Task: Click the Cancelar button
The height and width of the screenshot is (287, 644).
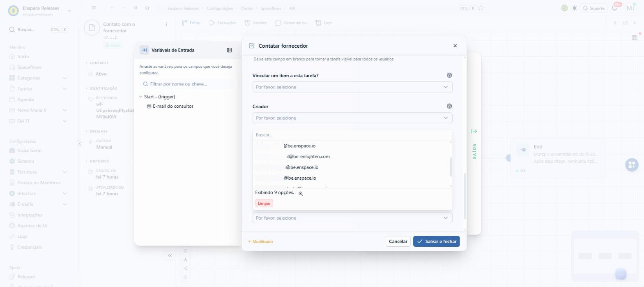Action: tap(398, 241)
